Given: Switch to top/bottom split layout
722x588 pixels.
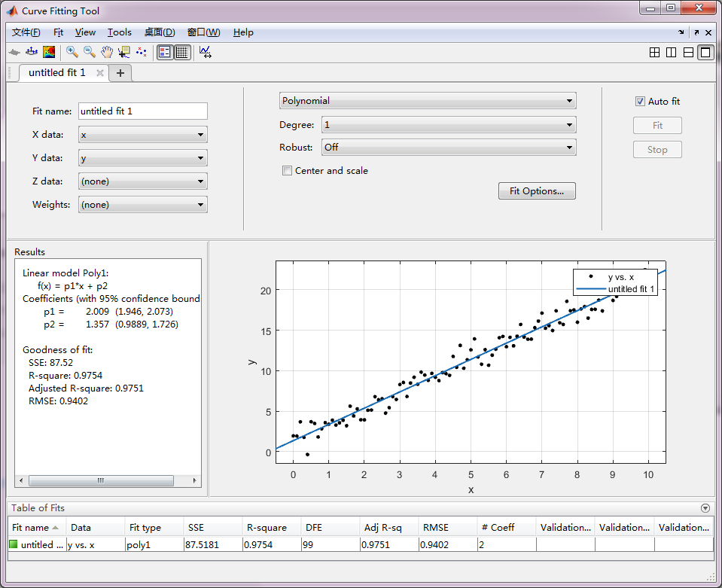Looking at the screenshot, I should (688, 53).
